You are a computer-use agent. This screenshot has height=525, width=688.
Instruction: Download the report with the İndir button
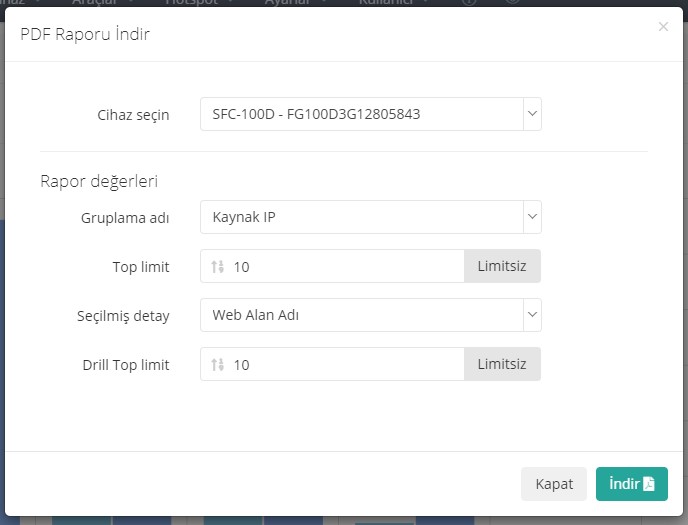coord(631,484)
